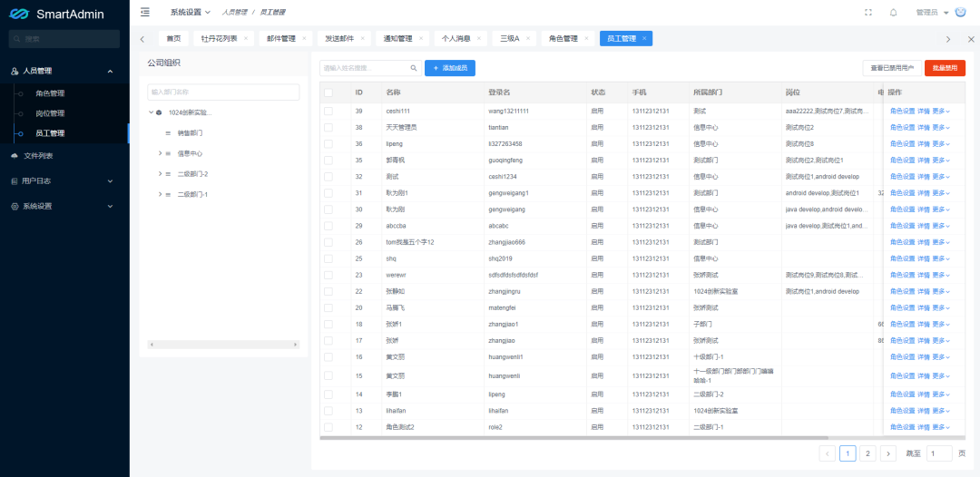Viewport: 980px width, 477px height.
Task: Click the jump-to page number input
Action: pyautogui.click(x=939, y=454)
